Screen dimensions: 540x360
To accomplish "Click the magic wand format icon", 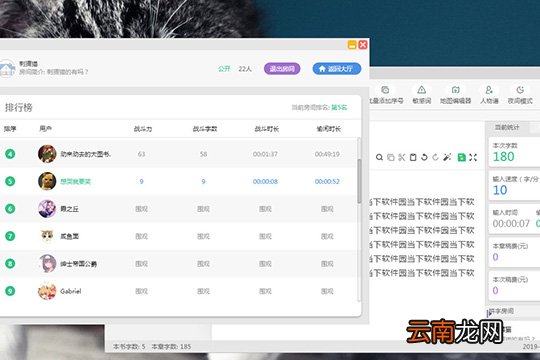I will click(447, 157).
